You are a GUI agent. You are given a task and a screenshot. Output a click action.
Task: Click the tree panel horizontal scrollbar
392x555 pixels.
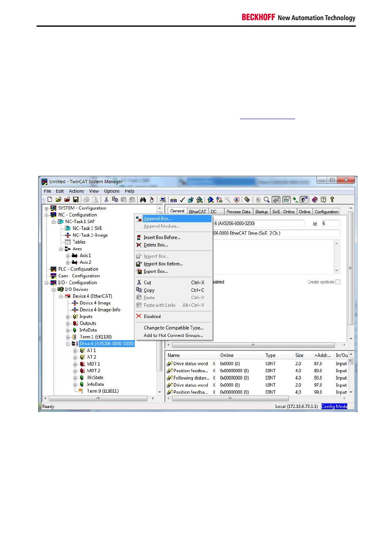(99, 398)
